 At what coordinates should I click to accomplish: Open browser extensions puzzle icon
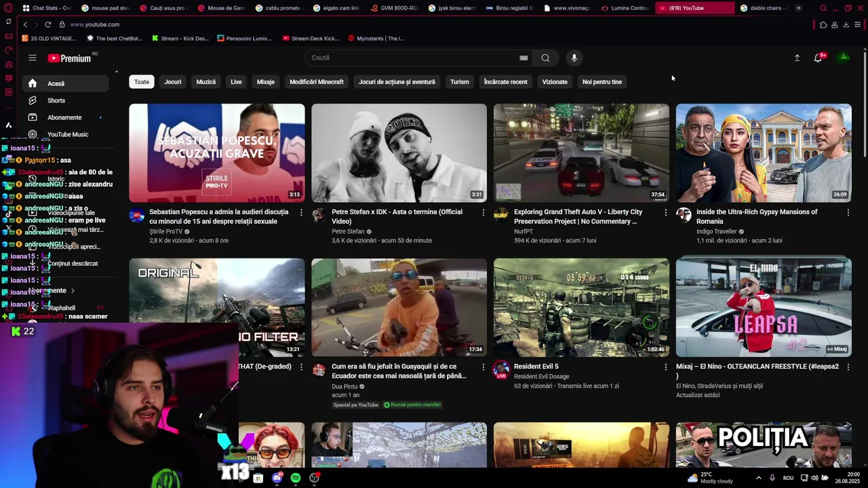coord(823,24)
